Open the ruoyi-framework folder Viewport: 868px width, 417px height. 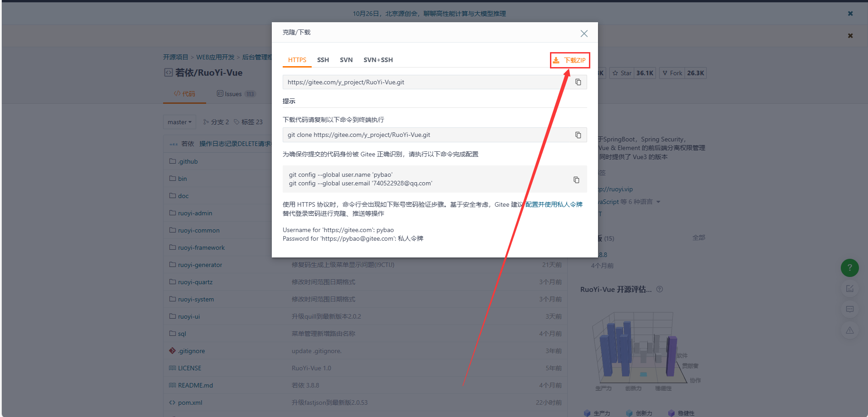[201, 247]
